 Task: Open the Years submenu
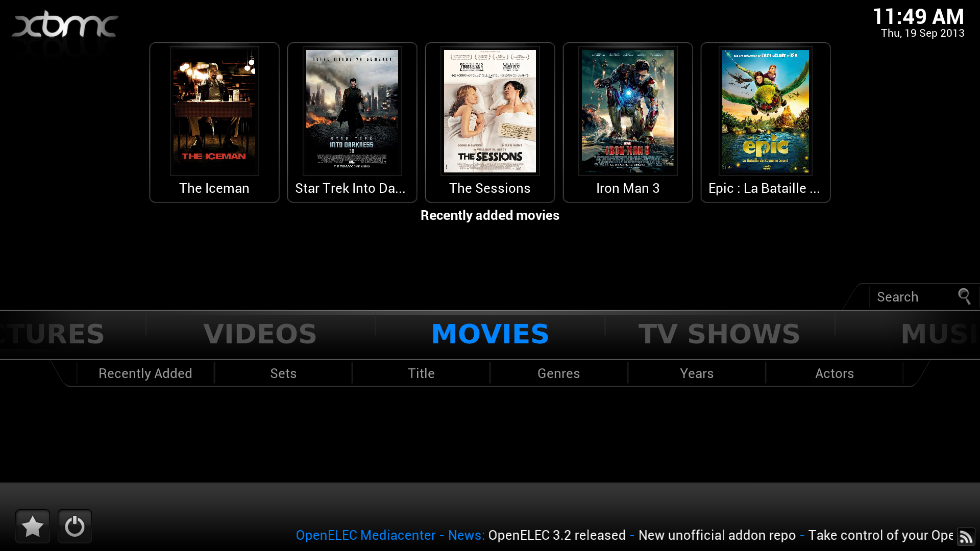pos(697,373)
